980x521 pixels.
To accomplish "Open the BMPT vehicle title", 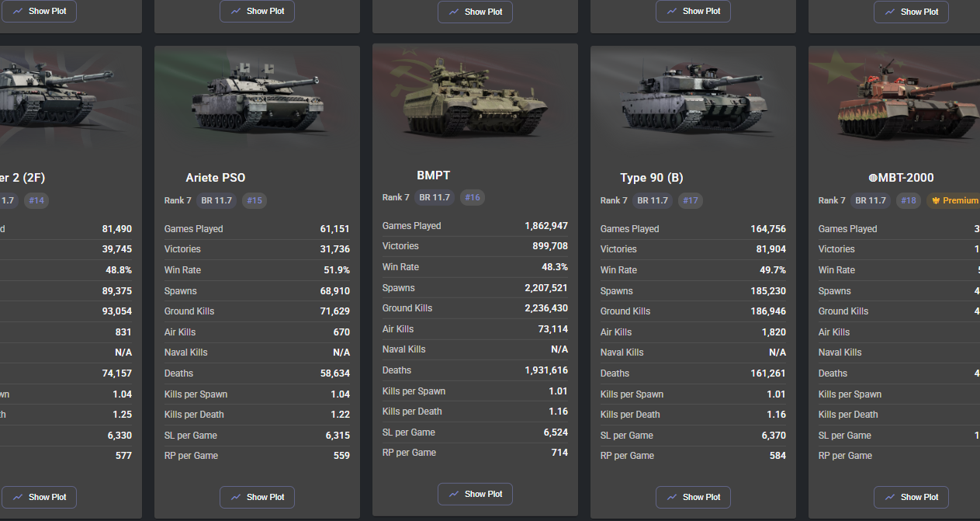I will 433,175.
